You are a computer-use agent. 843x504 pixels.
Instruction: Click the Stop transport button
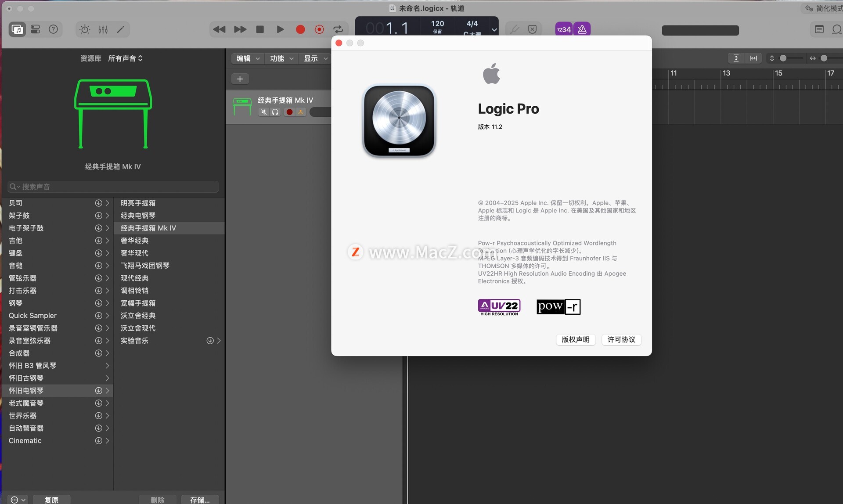click(260, 29)
